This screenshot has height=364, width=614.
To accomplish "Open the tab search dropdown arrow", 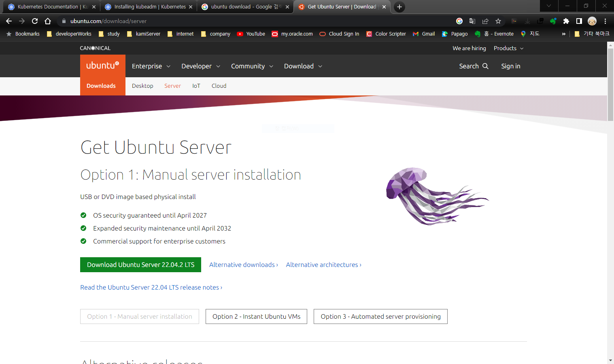I will click(549, 6).
